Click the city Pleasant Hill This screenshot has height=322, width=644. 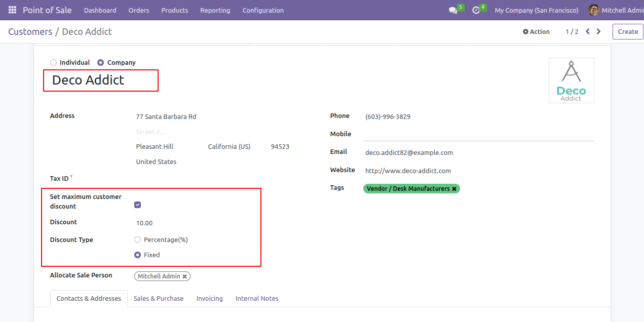155,147
